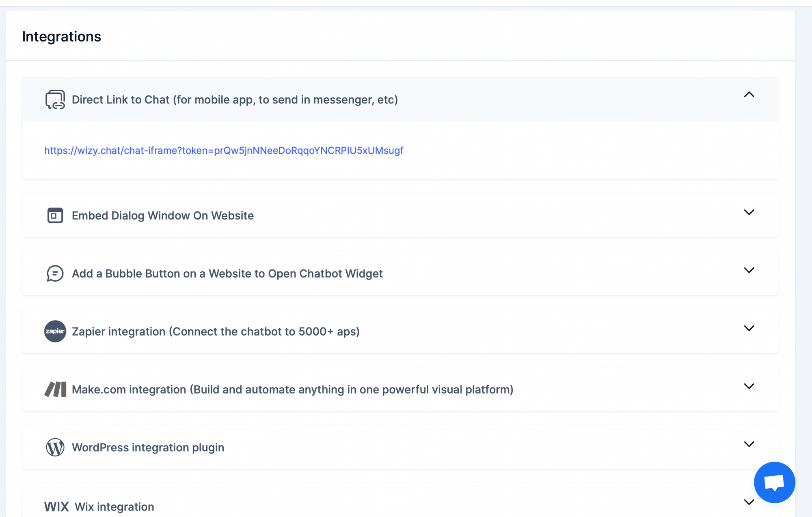The image size is (812, 517).
Task: Expand the Bubble Button section chevron
Action: point(749,270)
